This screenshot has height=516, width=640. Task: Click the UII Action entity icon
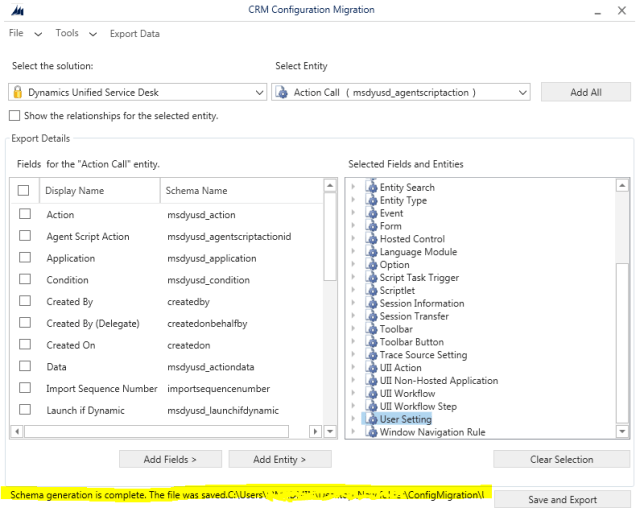(371, 367)
